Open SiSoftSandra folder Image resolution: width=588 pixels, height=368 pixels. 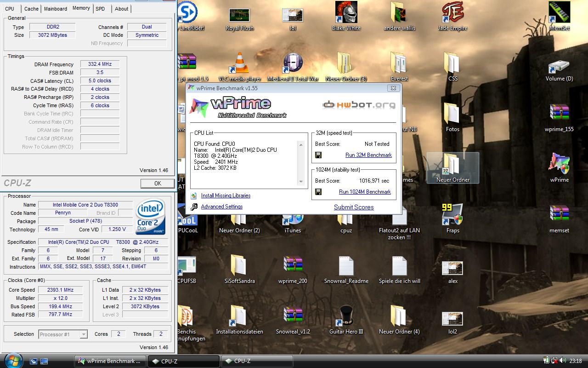(x=239, y=270)
